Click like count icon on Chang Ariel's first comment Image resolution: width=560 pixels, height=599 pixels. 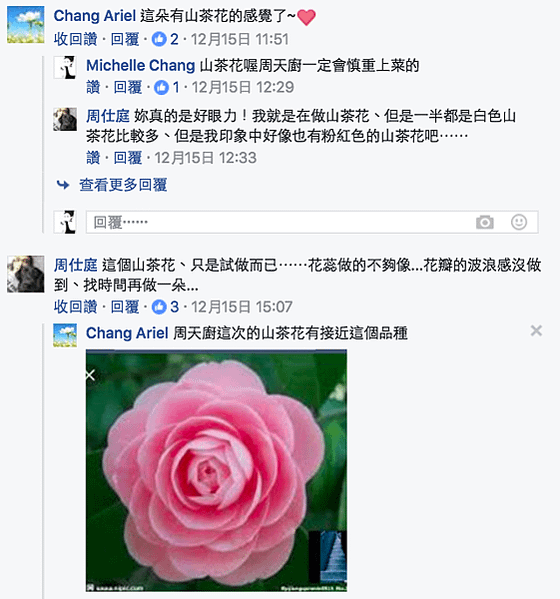[x=159, y=39]
